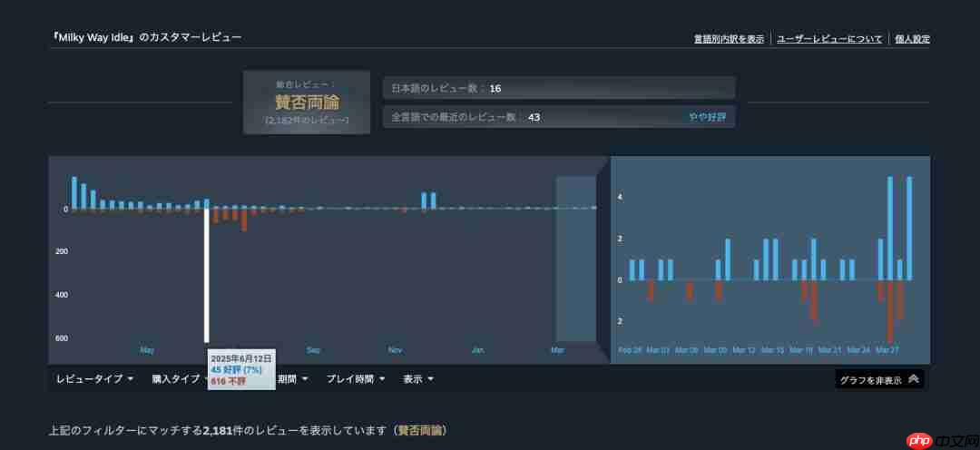Click the やや好評 recent reviews rating
This screenshot has width=980, height=450.
(x=708, y=117)
